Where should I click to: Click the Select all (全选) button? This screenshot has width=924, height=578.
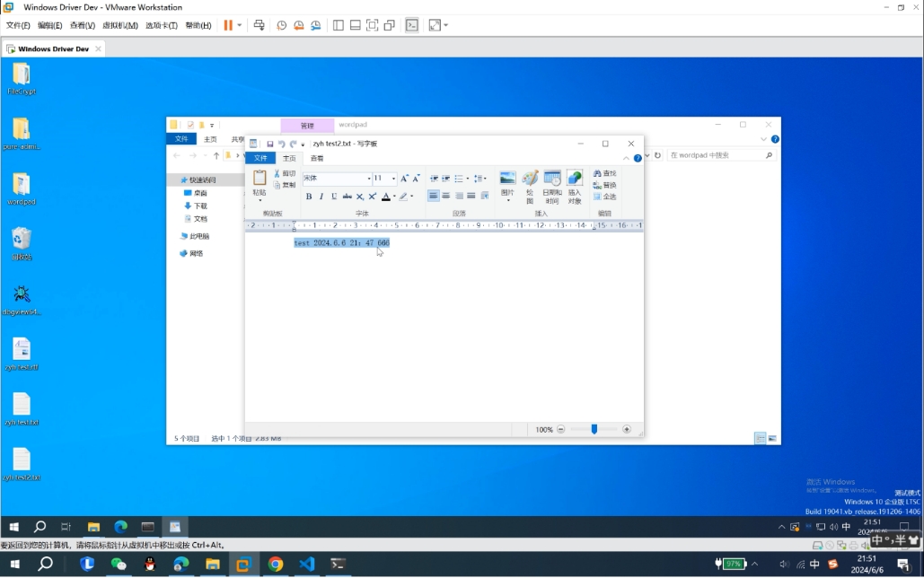click(x=604, y=197)
